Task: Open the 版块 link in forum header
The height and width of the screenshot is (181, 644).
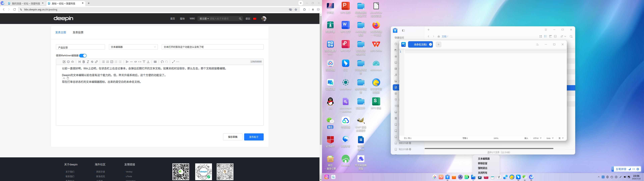Action: point(182,19)
